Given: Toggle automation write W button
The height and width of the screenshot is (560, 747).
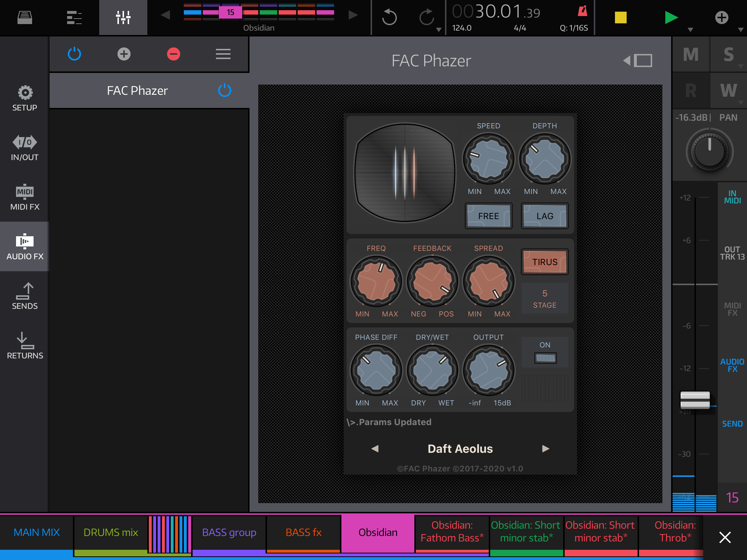Looking at the screenshot, I should 728,90.
